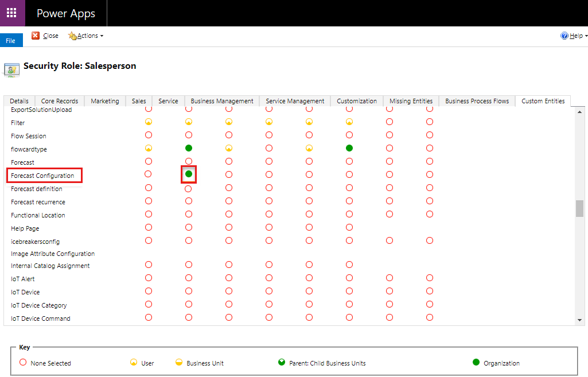Click the Help question mark icon

(564, 36)
